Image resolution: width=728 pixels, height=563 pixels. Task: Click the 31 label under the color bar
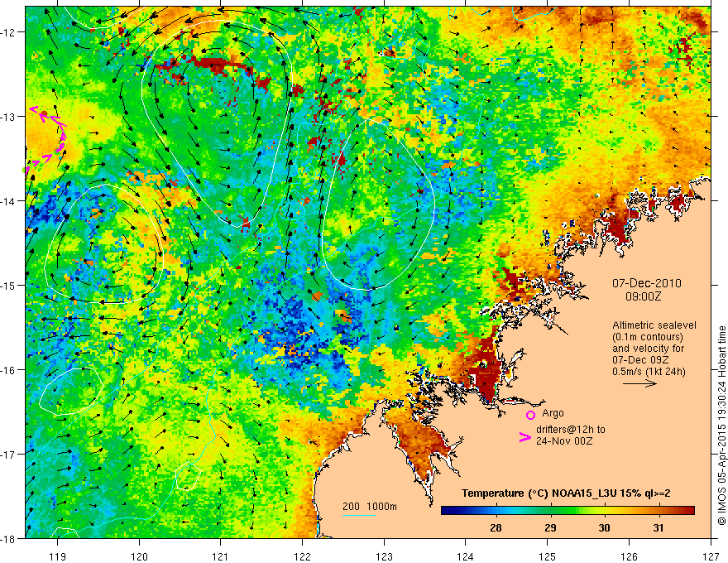659,527
